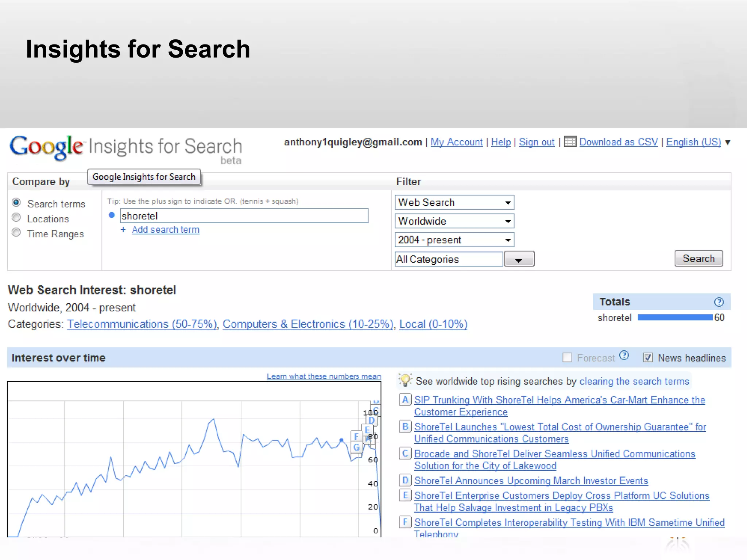Click news headline marker F in list
Screen dimensions: 747x560
pos(405,522)
